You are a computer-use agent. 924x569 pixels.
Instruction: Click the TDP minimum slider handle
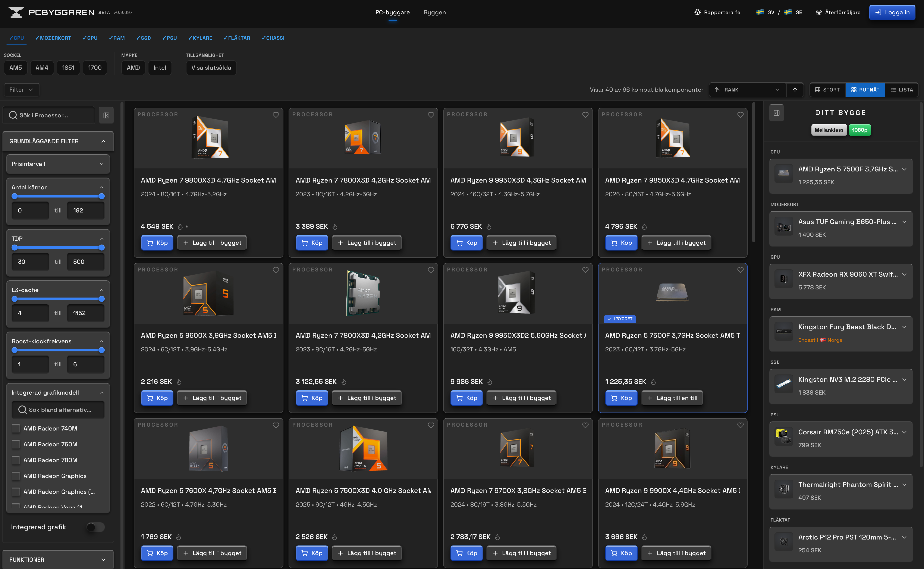[14, 248]
